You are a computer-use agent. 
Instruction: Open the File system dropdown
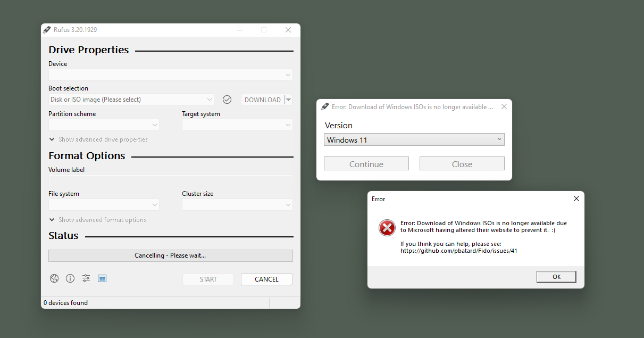(104, 205)
